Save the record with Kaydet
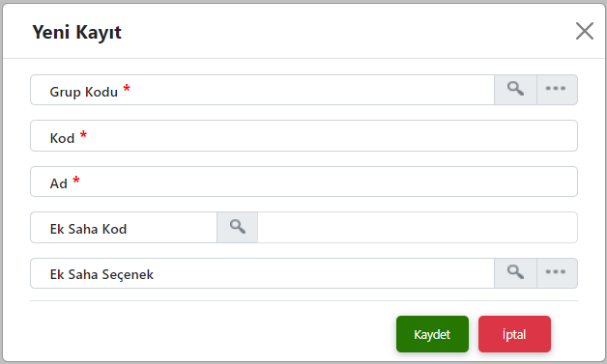 coord(432,334)
